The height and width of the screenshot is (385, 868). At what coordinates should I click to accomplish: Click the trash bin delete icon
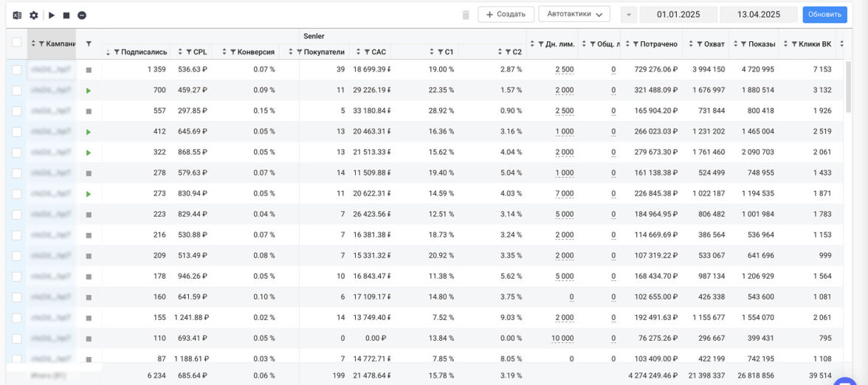466,15
